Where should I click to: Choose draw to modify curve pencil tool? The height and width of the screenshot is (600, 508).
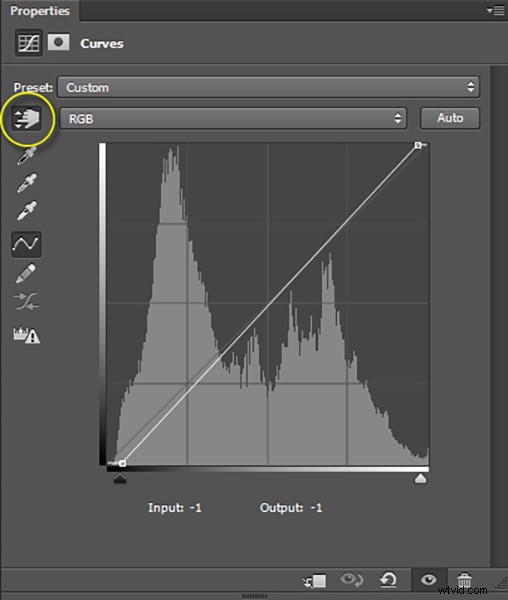(x=26, y=273)
